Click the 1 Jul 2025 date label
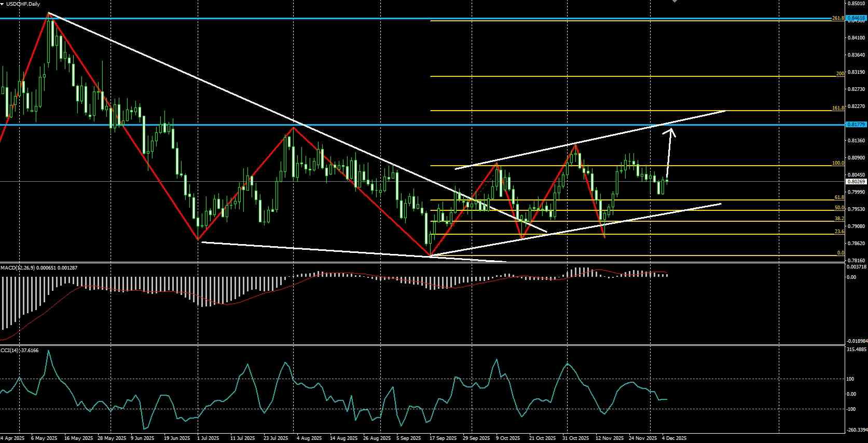 [209, 438]
